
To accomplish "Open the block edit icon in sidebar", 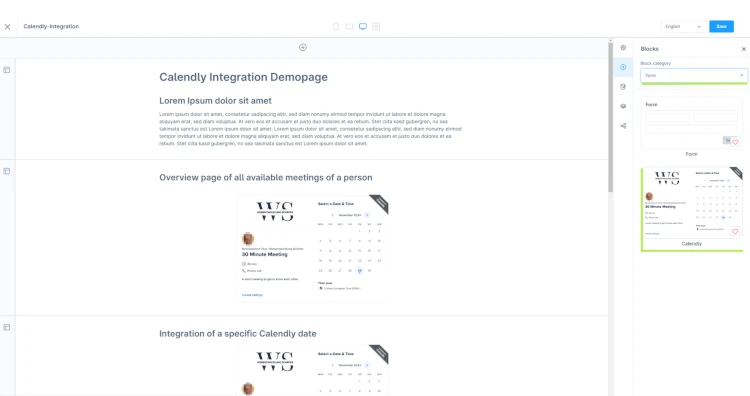I will click(623, 87).
